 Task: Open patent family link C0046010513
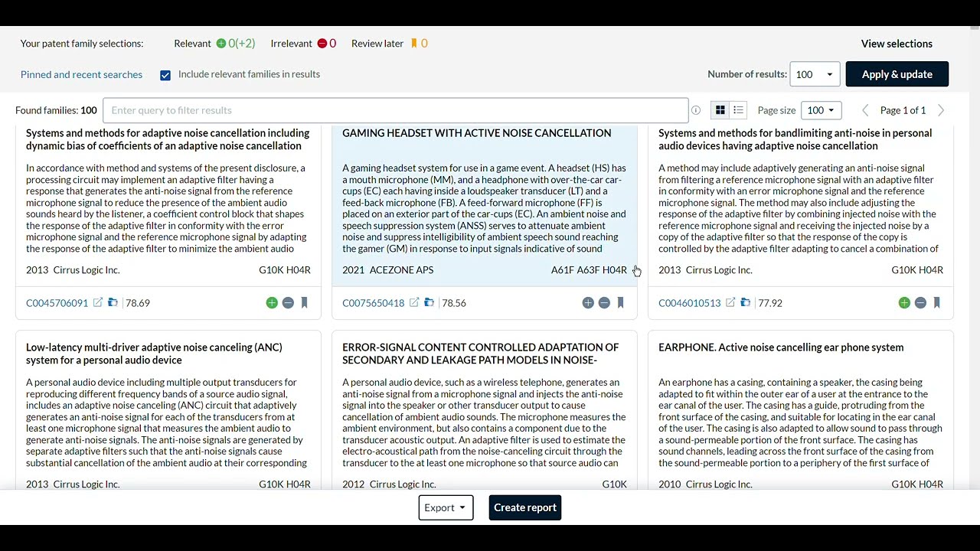690,303
